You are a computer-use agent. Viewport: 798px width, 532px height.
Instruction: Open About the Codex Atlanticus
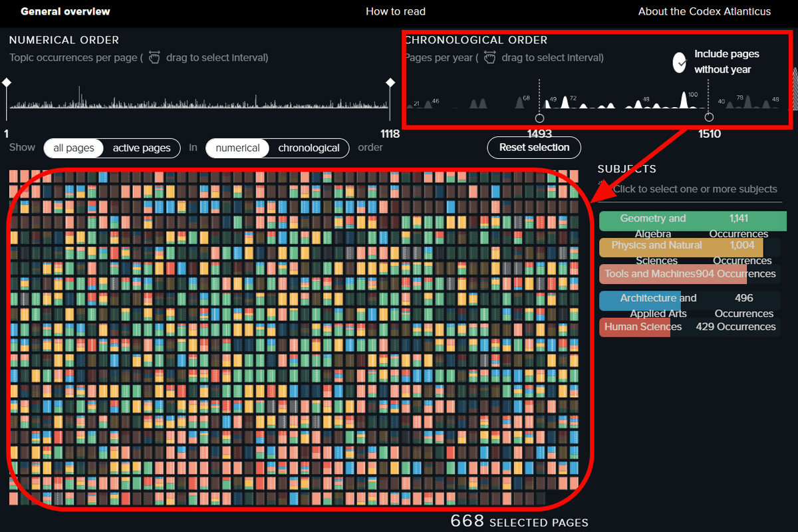(x=704, y=11)
